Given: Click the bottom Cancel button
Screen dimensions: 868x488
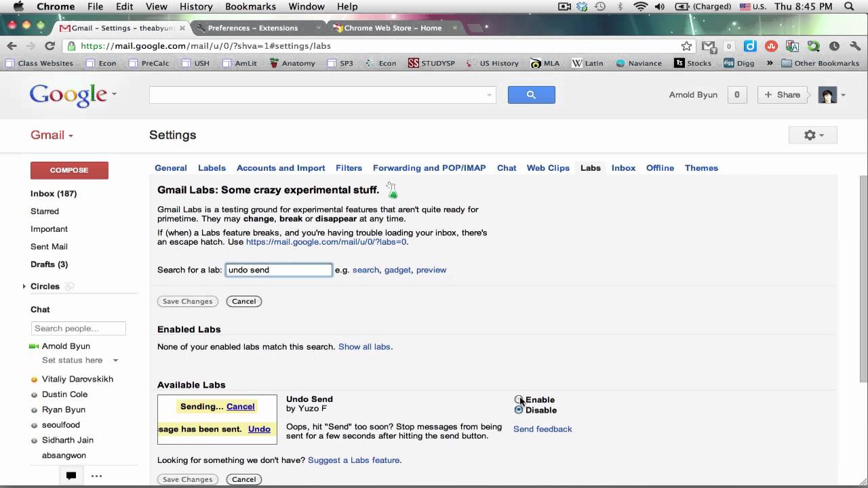Looking at the screenshot, I should (x=244, y=479).
